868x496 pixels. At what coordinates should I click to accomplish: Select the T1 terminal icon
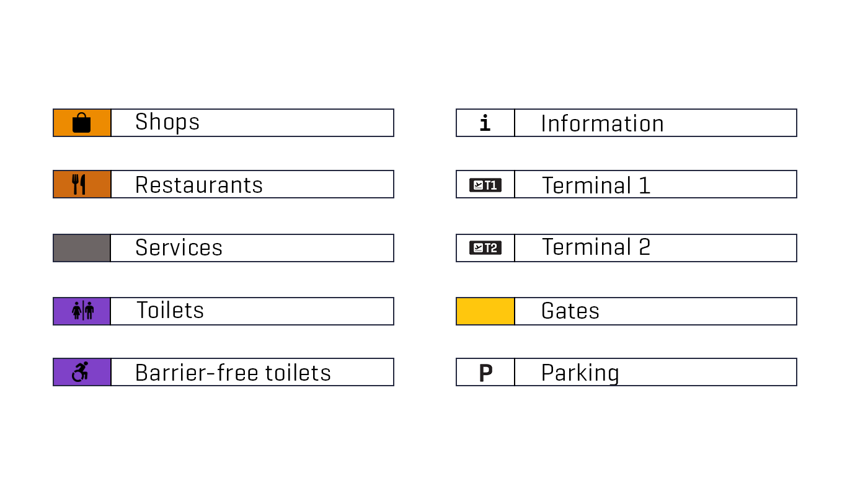(485, 185)
